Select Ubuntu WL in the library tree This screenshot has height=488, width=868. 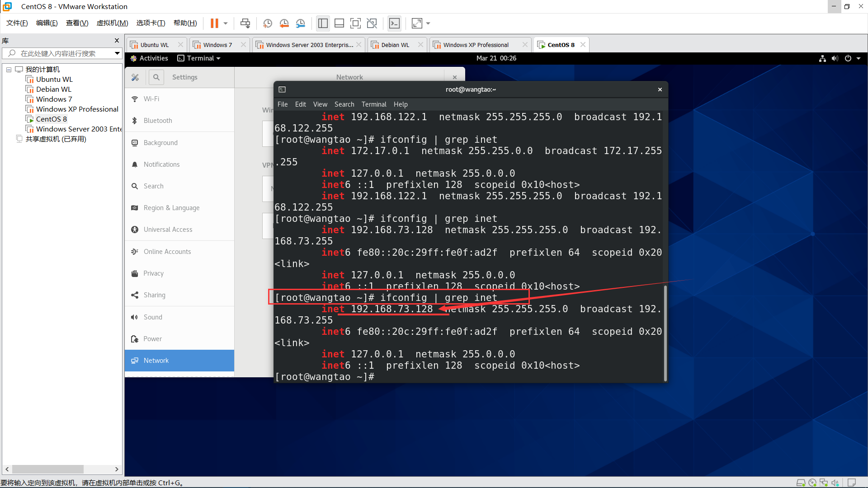click(x=54, y=80)
